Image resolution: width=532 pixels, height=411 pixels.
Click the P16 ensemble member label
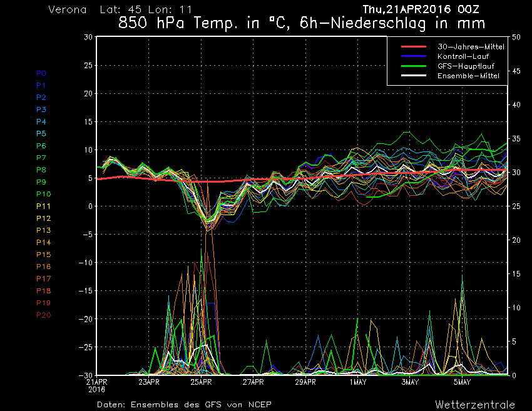pos(43,266)
